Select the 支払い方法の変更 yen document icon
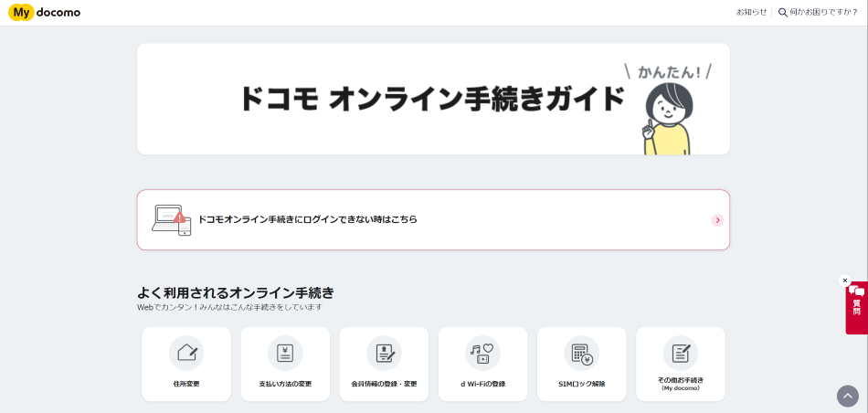Screen dimensions: 868x413 (285, 353)
